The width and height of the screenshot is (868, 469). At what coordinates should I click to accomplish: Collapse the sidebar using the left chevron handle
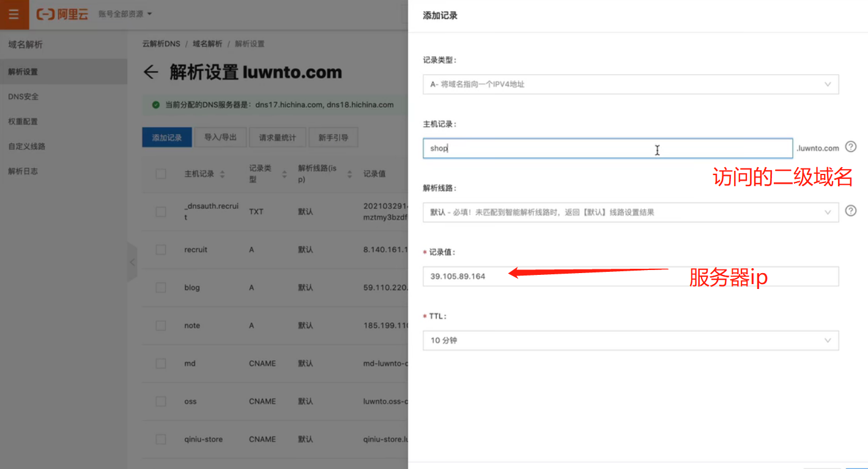coord(132,262)
